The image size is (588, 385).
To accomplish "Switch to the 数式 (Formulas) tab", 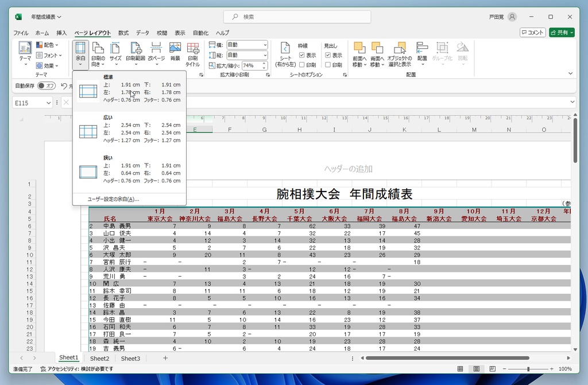I will [x=123, y=33].
